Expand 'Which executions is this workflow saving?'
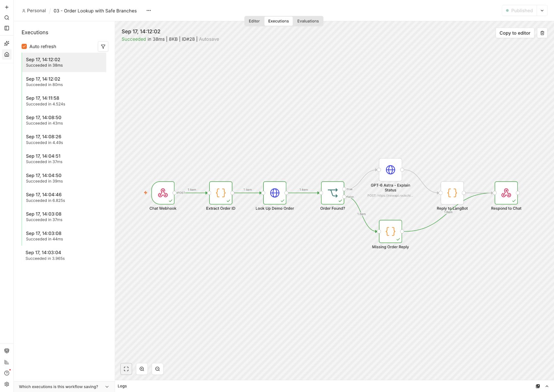This screenshot has width=554, height=392. point(64,386)
